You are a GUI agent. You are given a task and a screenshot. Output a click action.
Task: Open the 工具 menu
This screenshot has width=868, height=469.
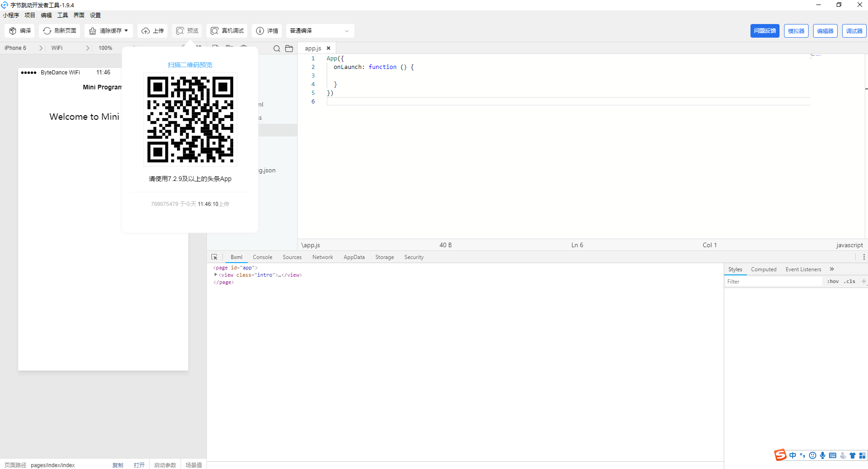coord(63,15)
